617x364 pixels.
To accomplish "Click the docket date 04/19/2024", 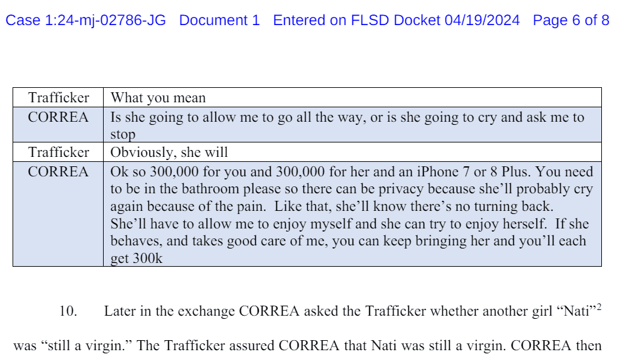I will click(x=482, y=20).
